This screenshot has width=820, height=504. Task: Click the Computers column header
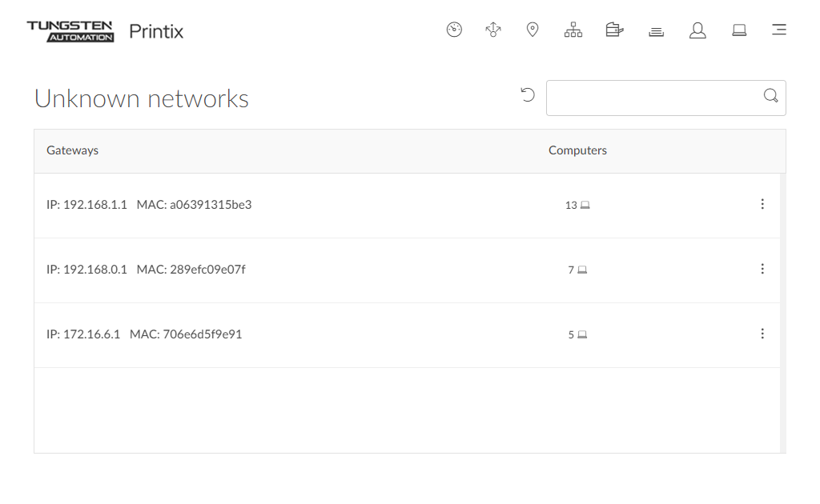(577, 150)
